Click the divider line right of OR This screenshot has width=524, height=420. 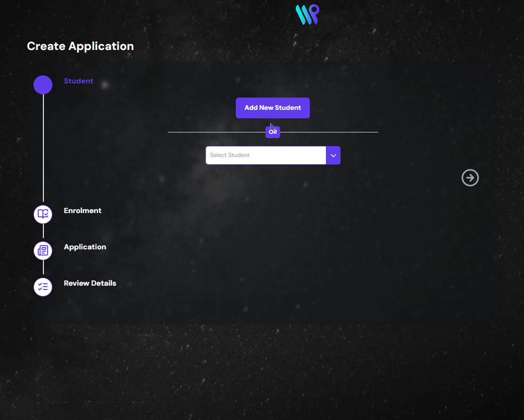tap(329, 132)
